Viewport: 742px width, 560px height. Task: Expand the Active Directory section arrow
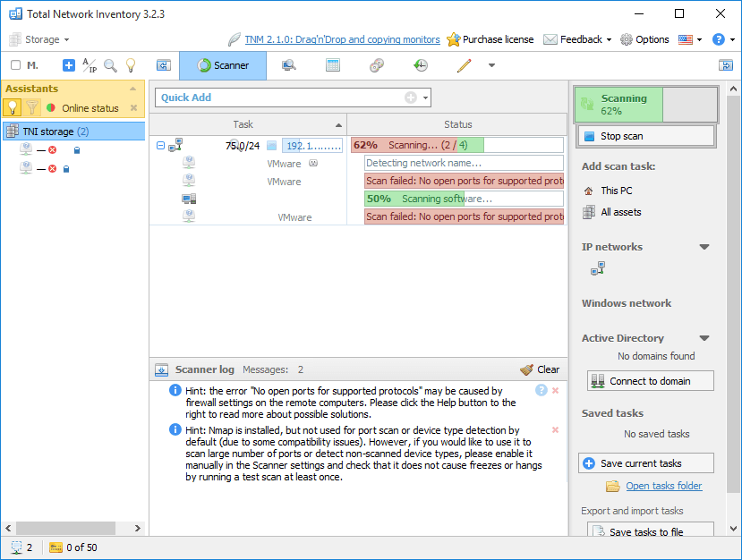coord(704,338)
